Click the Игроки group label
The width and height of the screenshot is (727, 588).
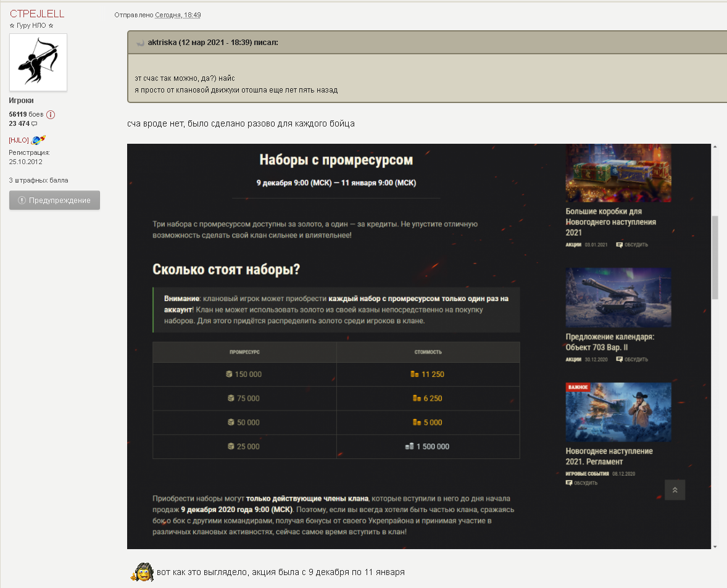22,101
